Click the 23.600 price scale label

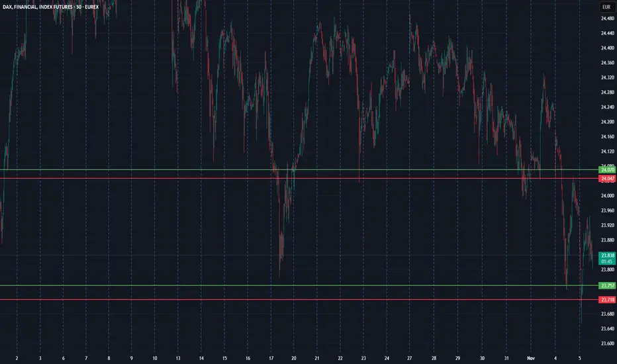coord(607,343)
